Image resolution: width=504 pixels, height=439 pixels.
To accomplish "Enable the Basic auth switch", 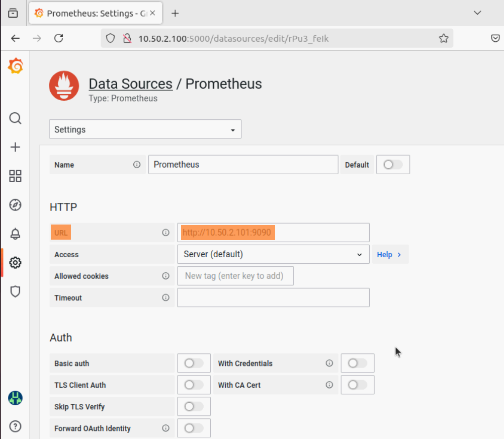I will click(x=194, y=363).
